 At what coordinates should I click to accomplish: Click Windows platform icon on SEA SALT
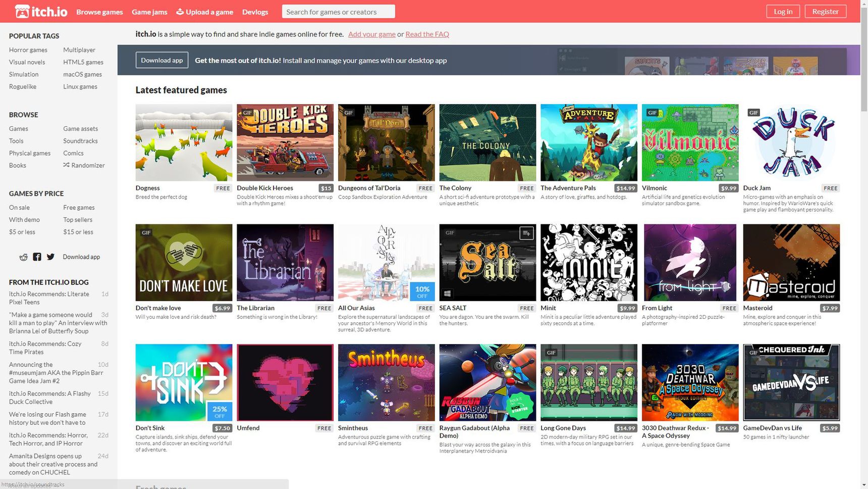447,293
